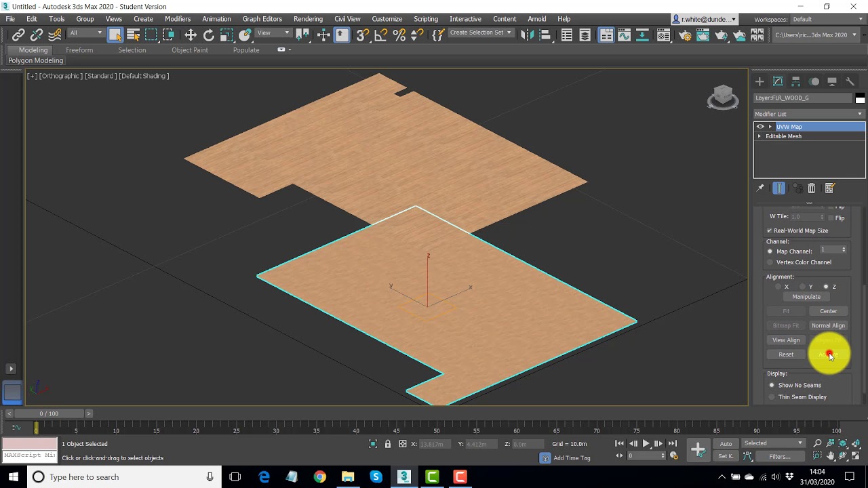Screen dimensions: 868x488
Task: Select Thin Seam Display option
Action: 772,397
